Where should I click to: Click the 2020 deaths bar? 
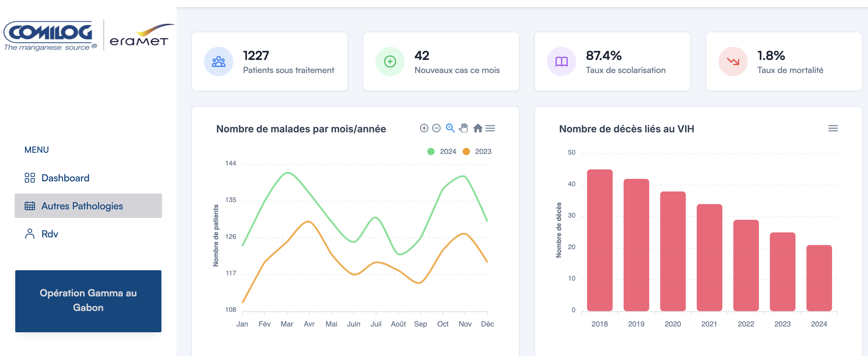(x=673, y=251)
